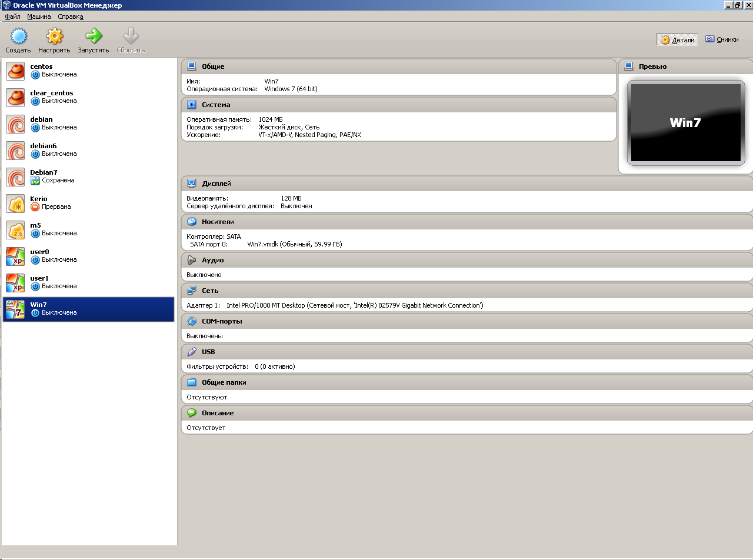The height and width of the screenshot is (560, 753).
Task: Click the Аудио speaker icon
Action: [x=191, y=260]
